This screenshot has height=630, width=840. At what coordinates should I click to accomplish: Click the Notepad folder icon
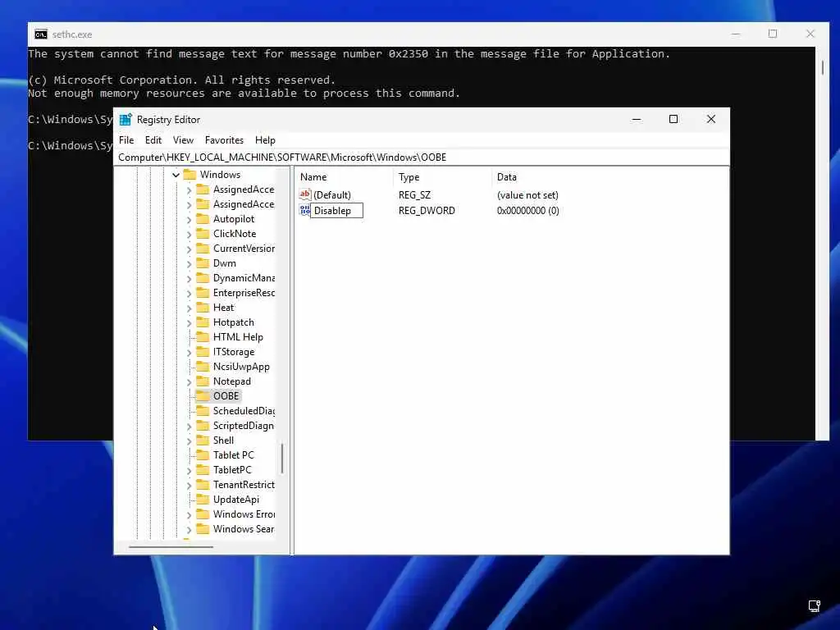point(203,381)
